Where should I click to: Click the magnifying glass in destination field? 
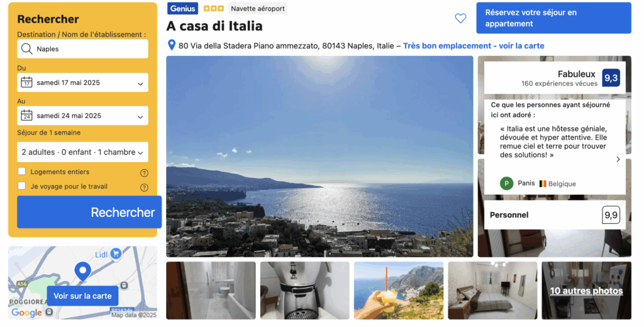26,49
